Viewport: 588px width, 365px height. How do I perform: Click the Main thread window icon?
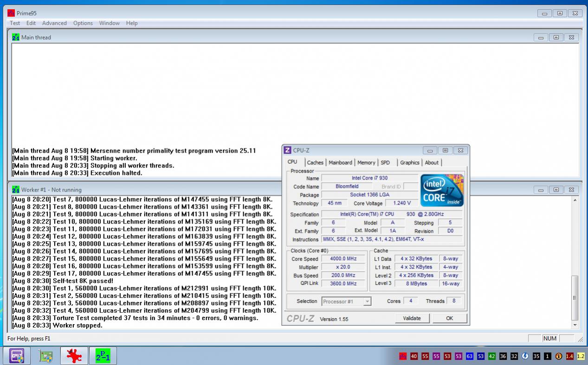16,37
